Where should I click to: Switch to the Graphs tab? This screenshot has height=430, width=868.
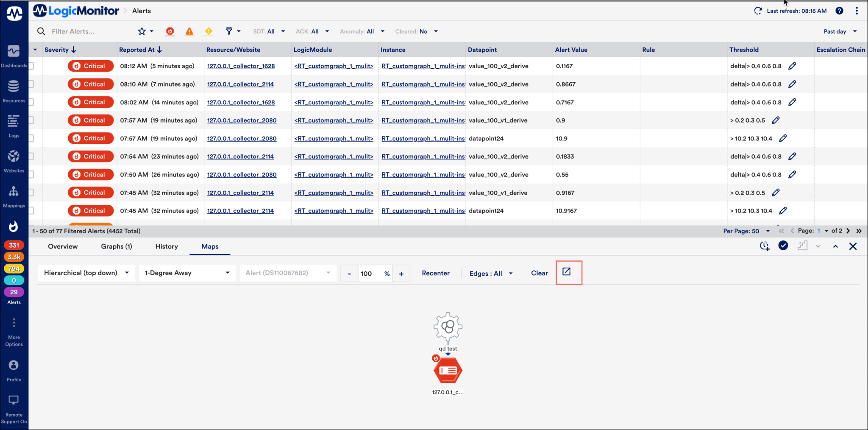(116, 246)
